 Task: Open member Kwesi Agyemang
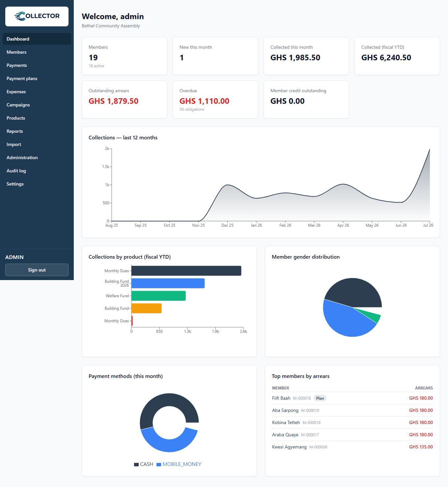point(289,447)
